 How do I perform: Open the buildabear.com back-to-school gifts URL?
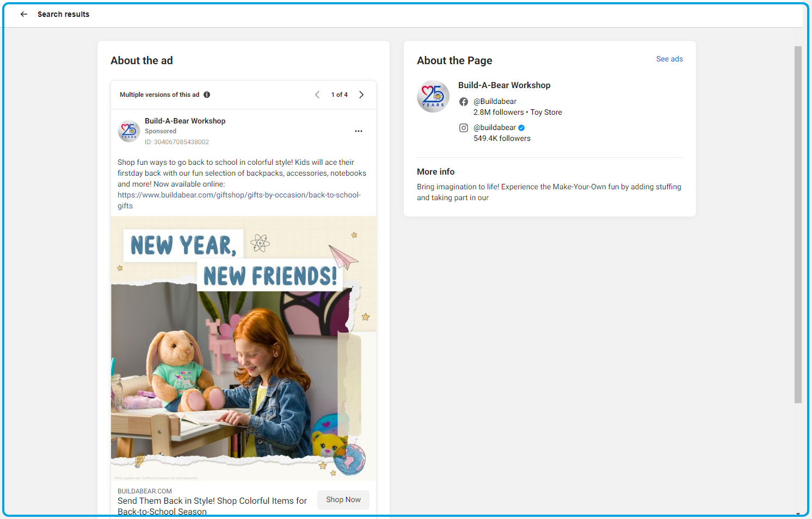(239, 200)
